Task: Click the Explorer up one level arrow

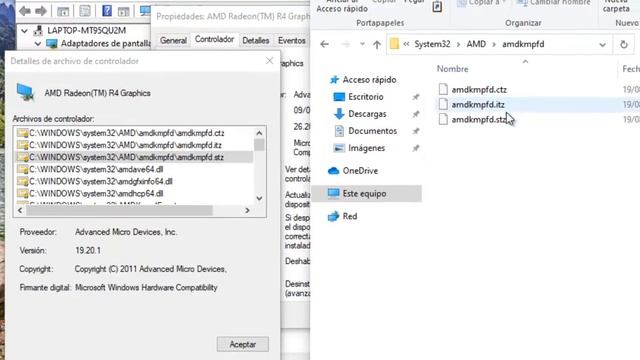Action: coord(377,44)
